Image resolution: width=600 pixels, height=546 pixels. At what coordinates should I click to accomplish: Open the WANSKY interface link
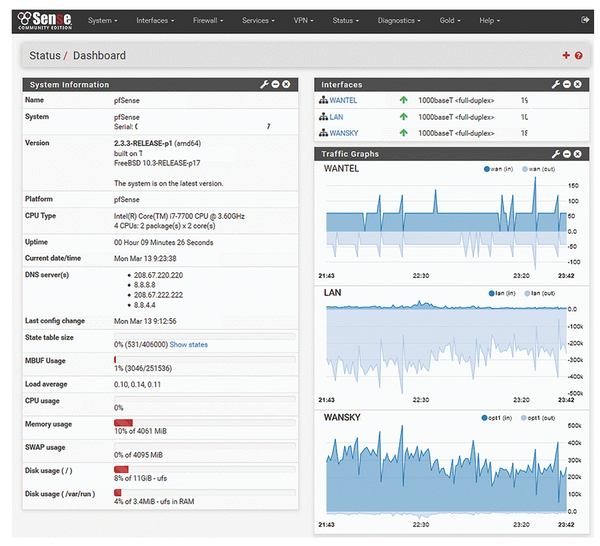[343, 132]
